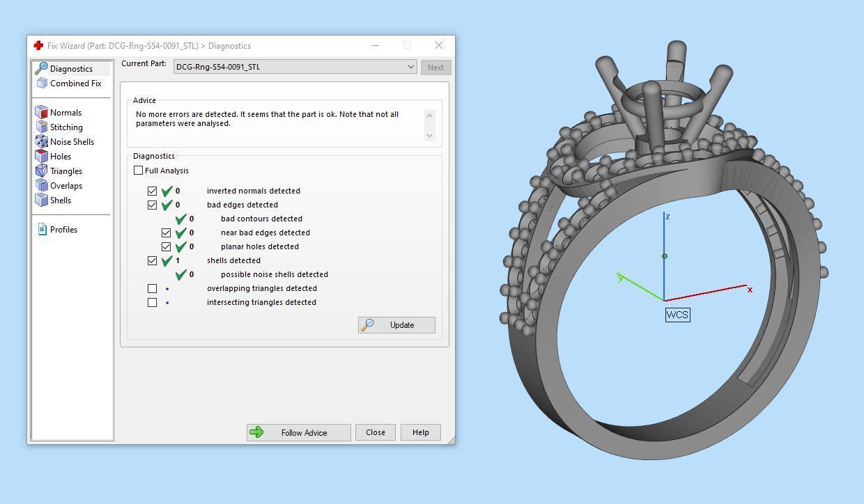The image size is (864, 504).
Task: Uncheck planar holes detected checkbox
Action: click(x=166, y=246)
